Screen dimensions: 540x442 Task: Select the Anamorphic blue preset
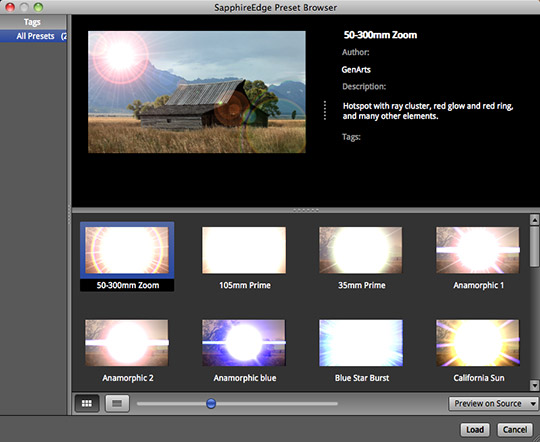click(x=244, y=343)
